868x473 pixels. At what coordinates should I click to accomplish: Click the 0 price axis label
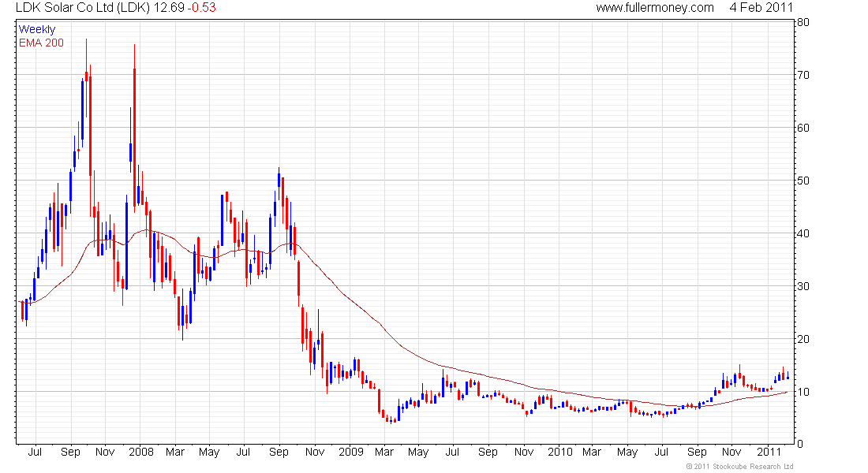pyautogui.click(x=799, y=444)
